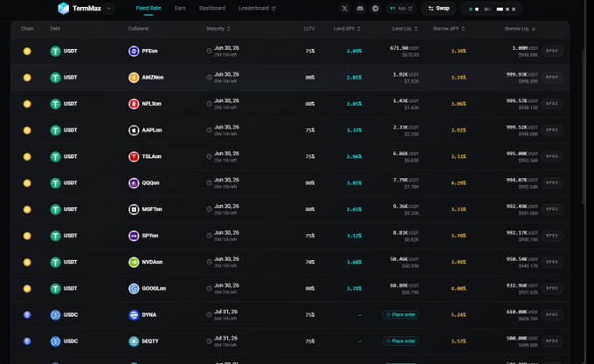The height and width of the screenshot is (364, 594).
Task: Click Place order in the bEQTY row
Action: 400,341
